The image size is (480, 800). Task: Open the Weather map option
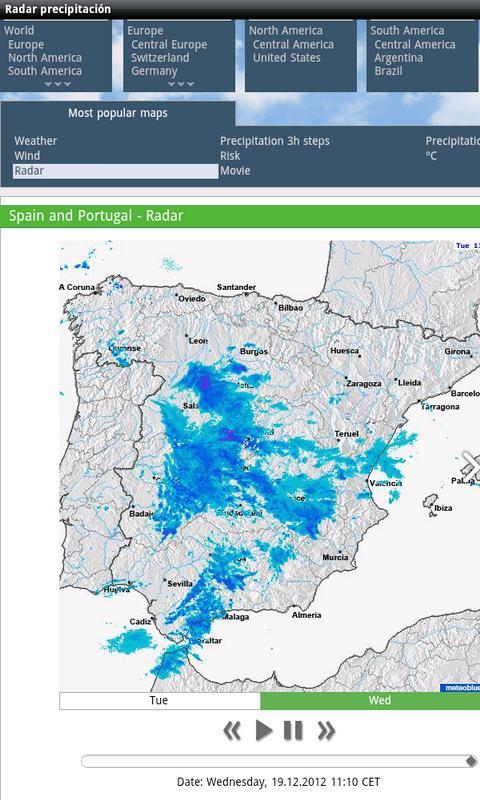tap(36, 141)
